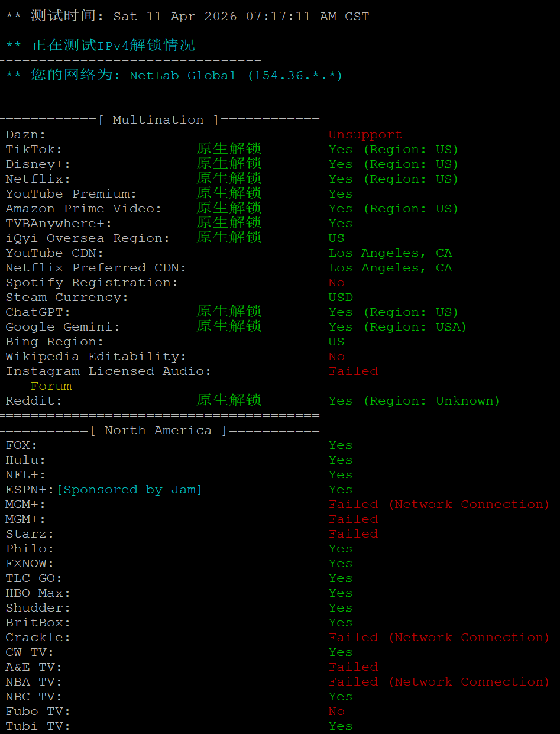
Task: Click the Steam Currency USD value
Action: point(341,298)
